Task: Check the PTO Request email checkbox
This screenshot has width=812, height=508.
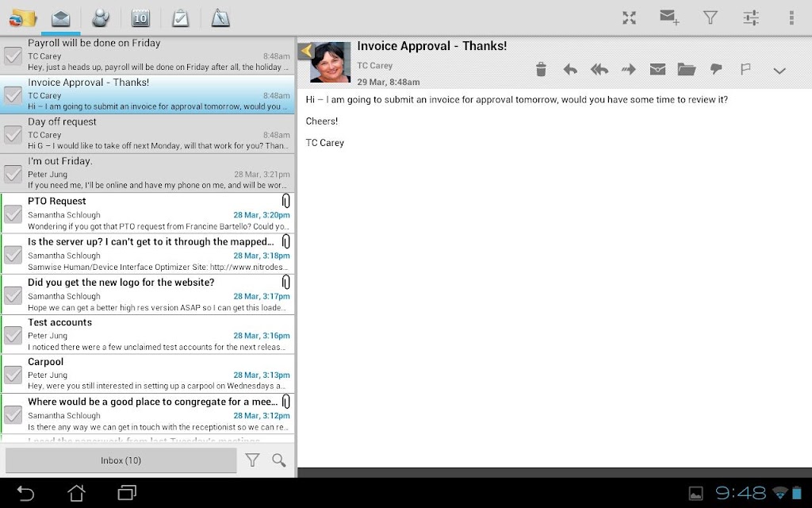Action: pos(13,214)
